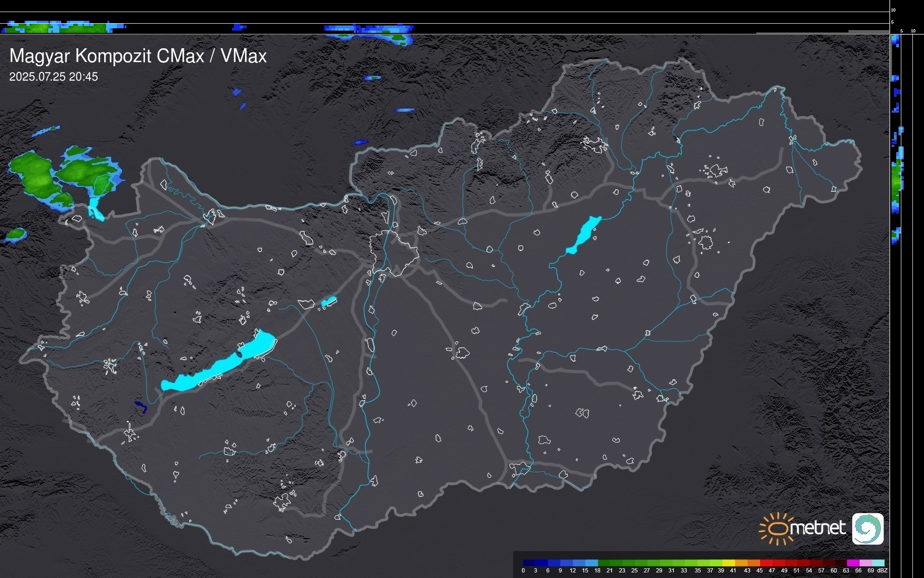Image resolution: width=924 pixels, height=578 pixels.
Task: Click the Magyar Kompozit CMax / VMax title
Action: (138, 56)
